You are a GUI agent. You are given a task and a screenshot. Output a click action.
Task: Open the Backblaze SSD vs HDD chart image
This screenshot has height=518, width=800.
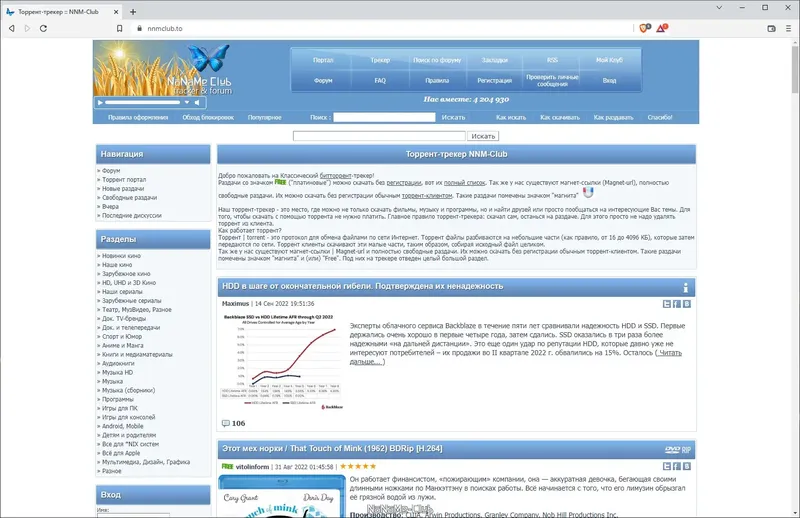pos(281,362)
